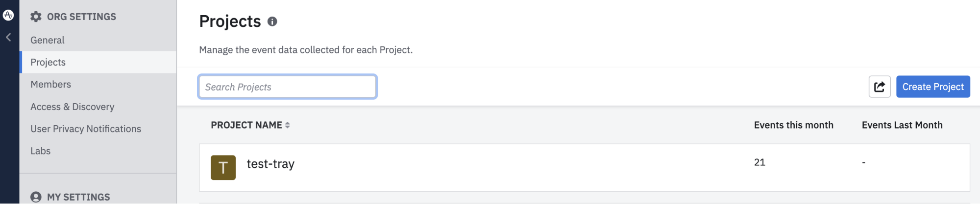Click the Org Settings gear icon
This screenshot has height=204, width=980.
tap(36, 17)
